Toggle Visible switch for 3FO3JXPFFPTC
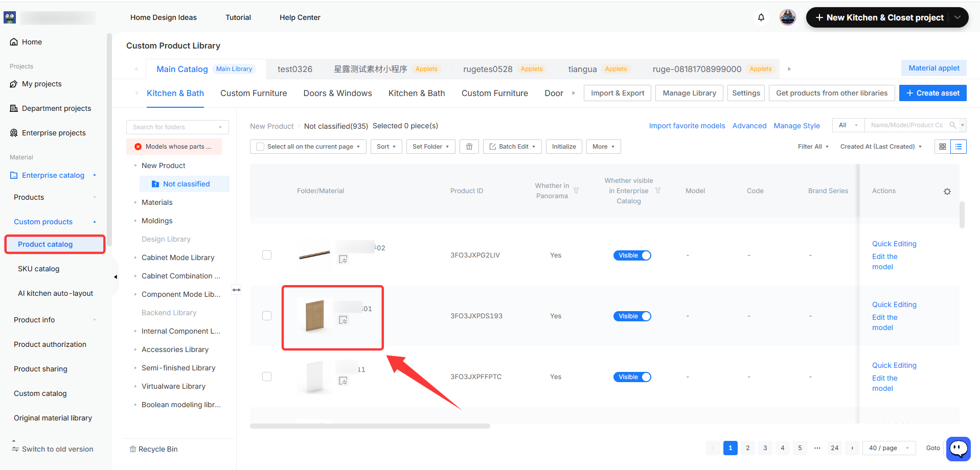This screenshot has width=980, height=470. [632, 377]
